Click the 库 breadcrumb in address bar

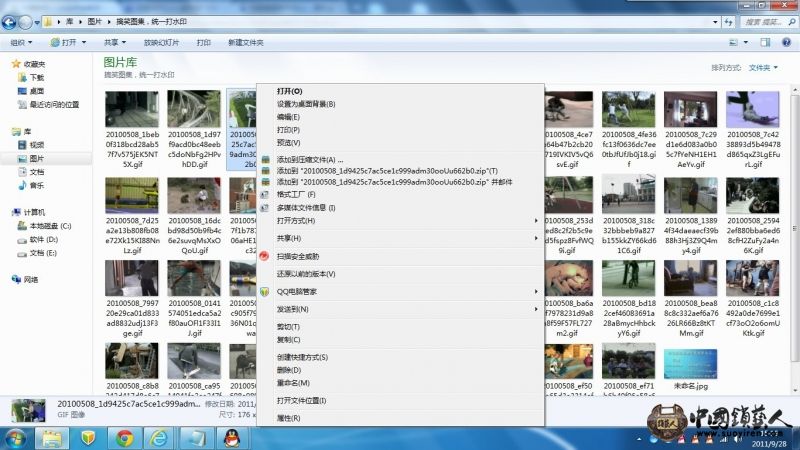(x=69, y=22)
